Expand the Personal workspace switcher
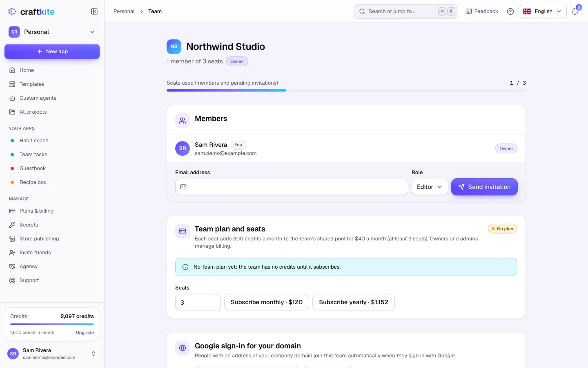This screenshot has width=588, height=368. (52, 32)
